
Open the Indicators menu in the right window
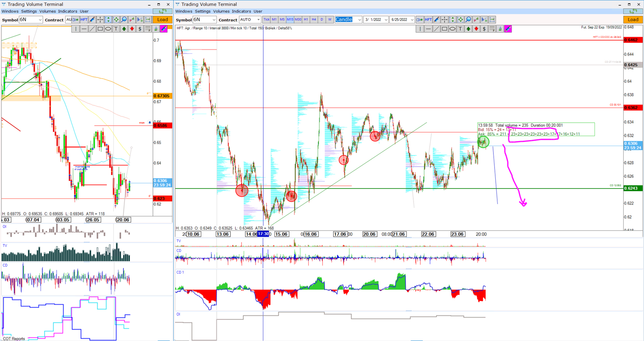click(x=242, y=11)
